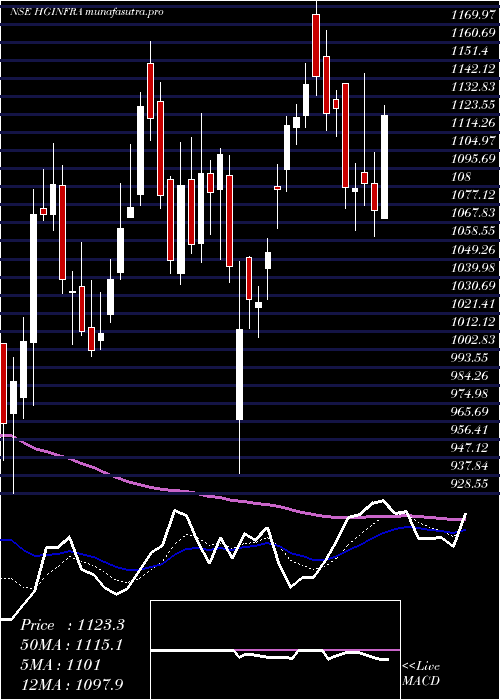Click the highest red candlestick near 1169.97
The height and width of the screenshot is (700, 500).
tap(316, 46)
